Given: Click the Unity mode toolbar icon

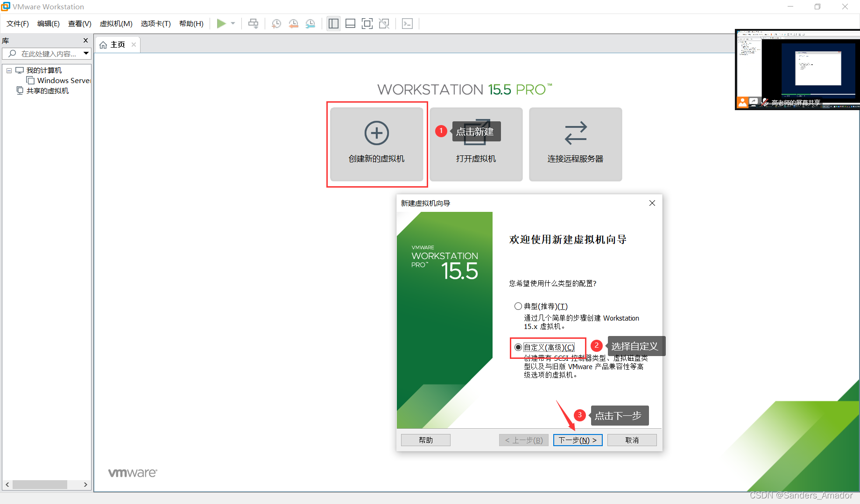Looking at the screenshot, I should point(384,23).
